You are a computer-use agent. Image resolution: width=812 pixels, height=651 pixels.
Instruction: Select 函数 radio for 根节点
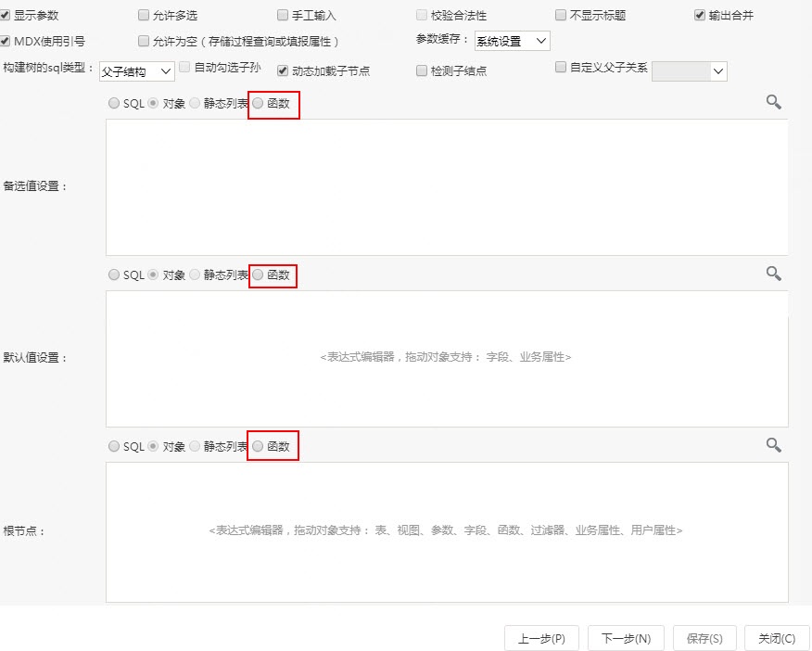click(x=258, y=446)
